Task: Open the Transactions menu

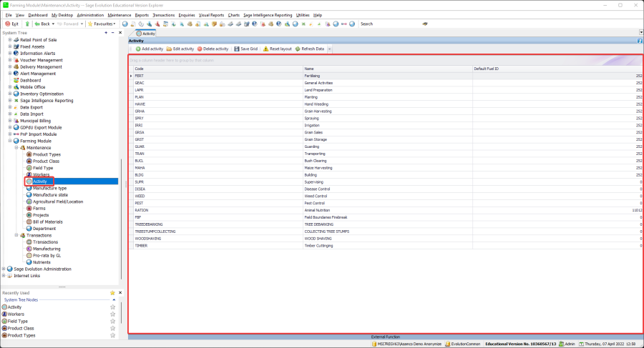Action: (164, 14)
